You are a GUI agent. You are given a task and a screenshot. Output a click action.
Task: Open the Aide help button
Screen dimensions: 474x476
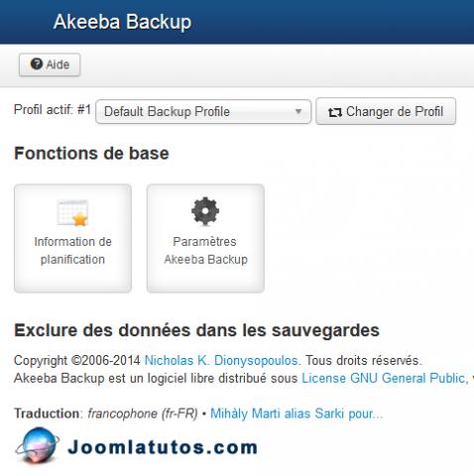50,64
